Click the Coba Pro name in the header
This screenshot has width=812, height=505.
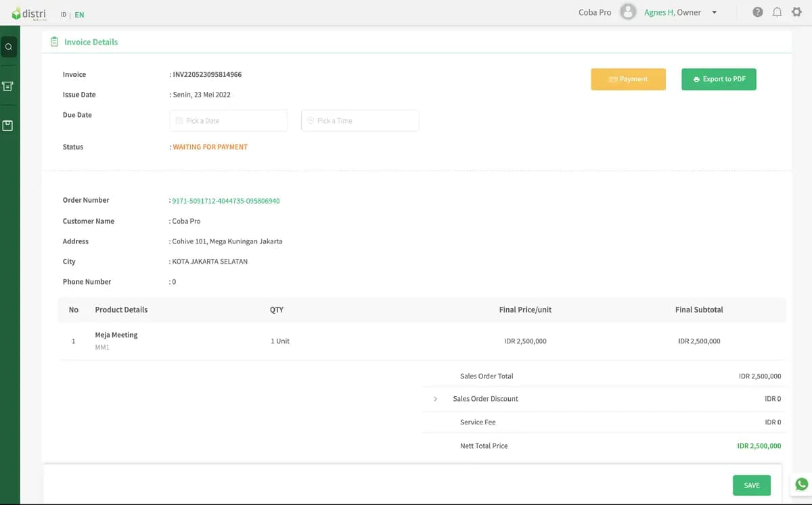(x=595, y=12)
